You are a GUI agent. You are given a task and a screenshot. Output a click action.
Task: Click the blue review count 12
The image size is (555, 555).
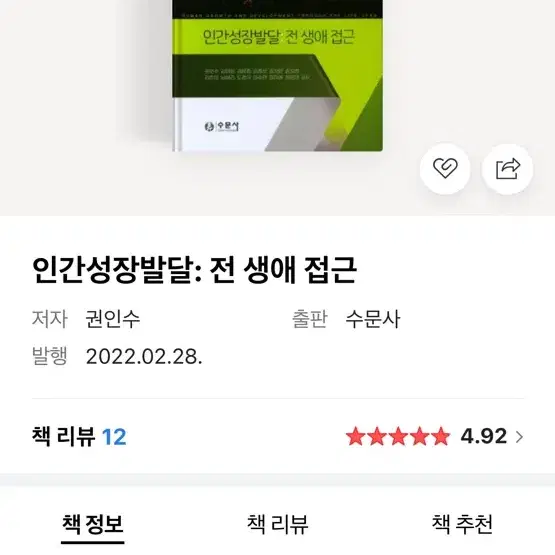point(114,437)
